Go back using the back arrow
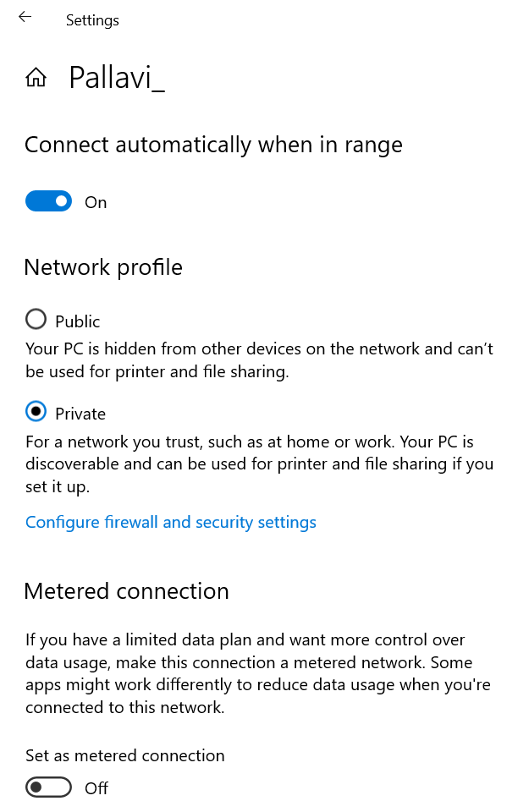This screenshot has width=529, height=812. [x=25, y=17]
